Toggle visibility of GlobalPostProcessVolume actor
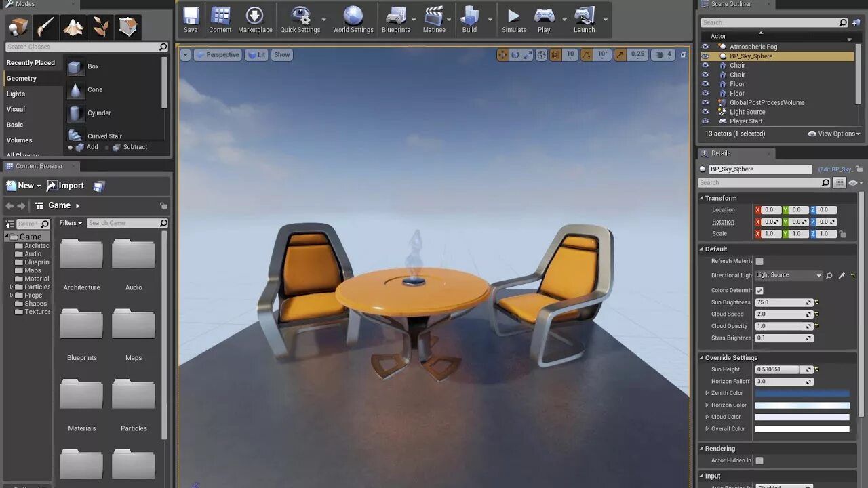 pos(705,103)
